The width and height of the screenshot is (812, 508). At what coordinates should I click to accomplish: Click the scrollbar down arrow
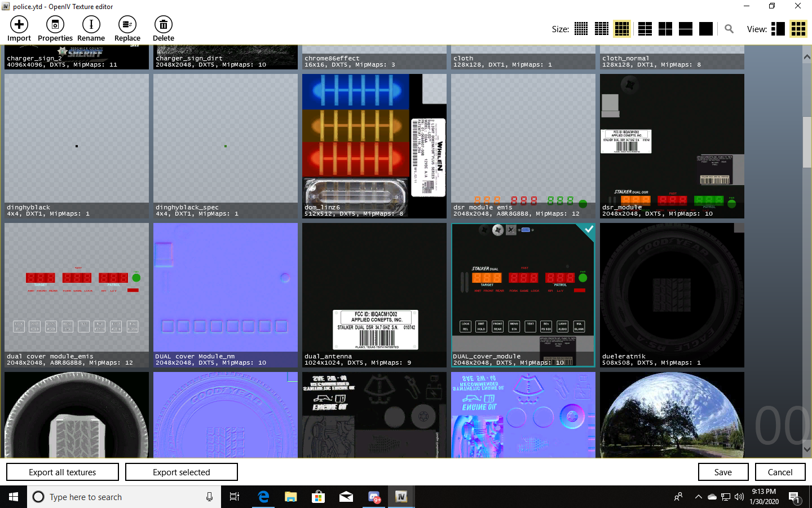tap(807, 449)
